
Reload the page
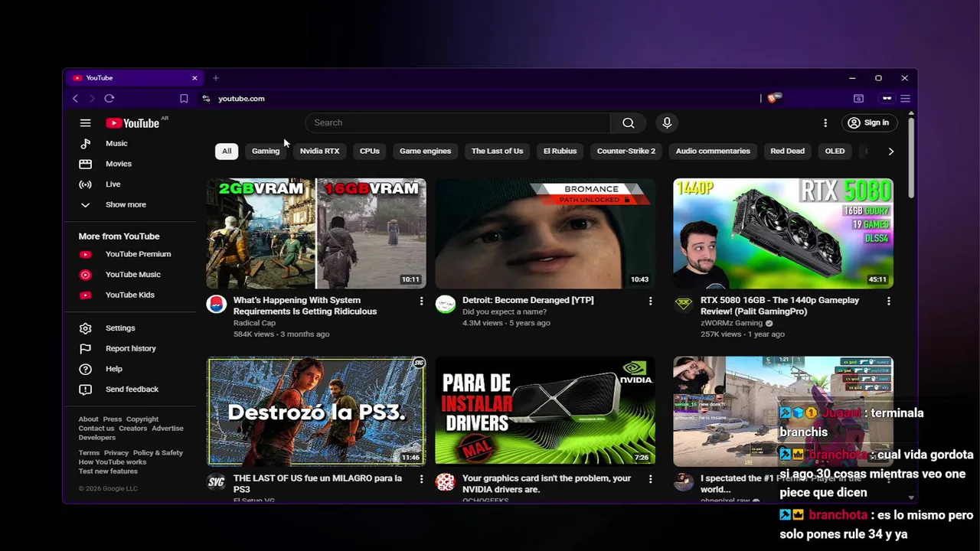(109, 98)
